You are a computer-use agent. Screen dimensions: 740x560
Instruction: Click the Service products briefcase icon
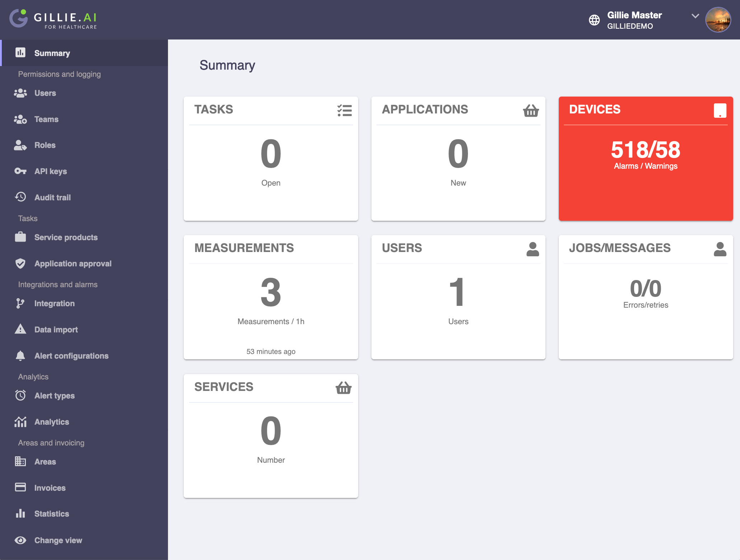pos(20,237)
